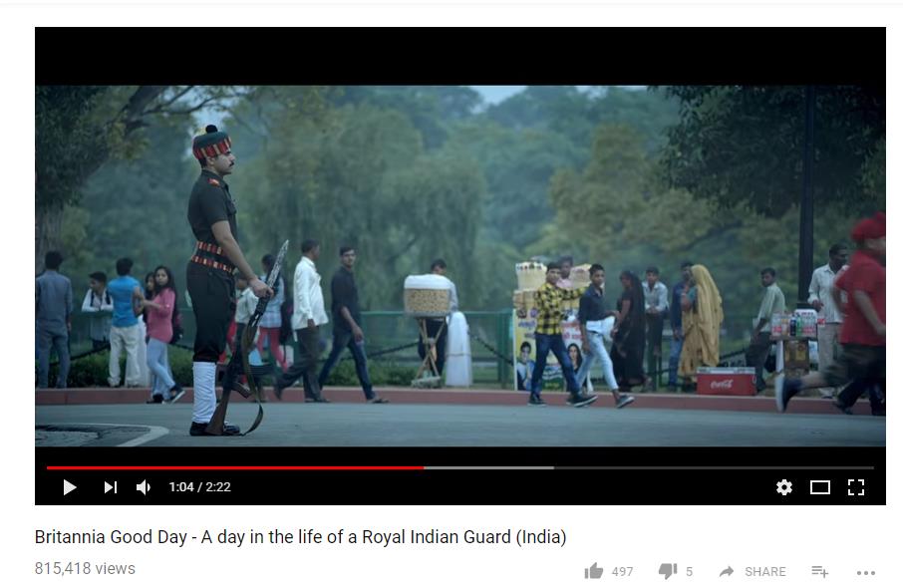Open the video settings gear
Image resolution: width=903 pixels, height=588 pixels.
(x=783, y=487)
